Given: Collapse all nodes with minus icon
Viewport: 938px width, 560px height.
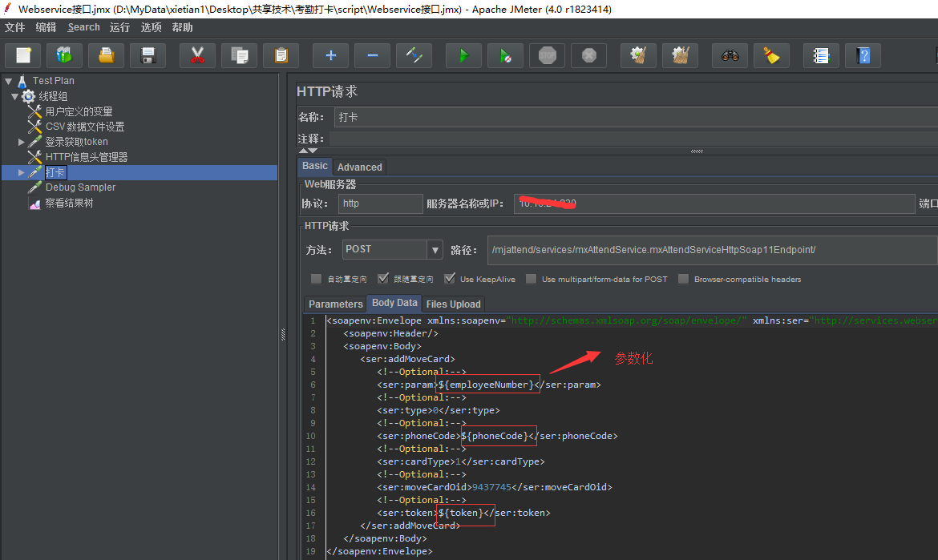Looking at the screenshot, I should (372, 55).
